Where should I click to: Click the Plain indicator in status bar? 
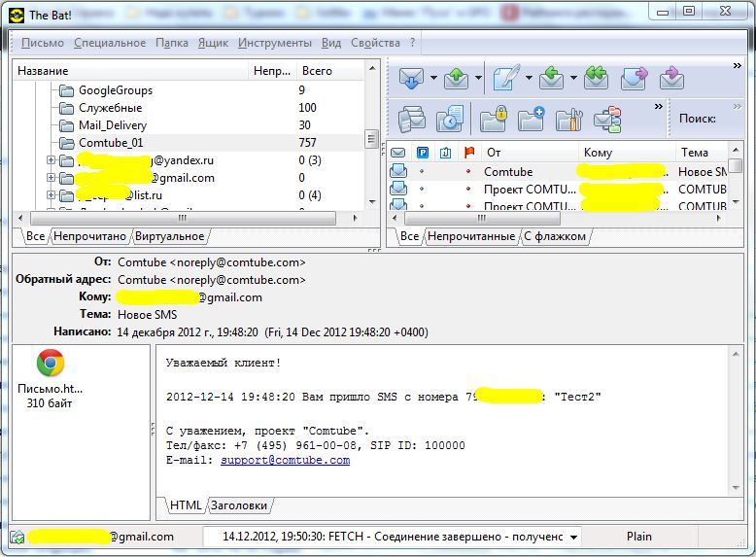(x=638, y=537)
